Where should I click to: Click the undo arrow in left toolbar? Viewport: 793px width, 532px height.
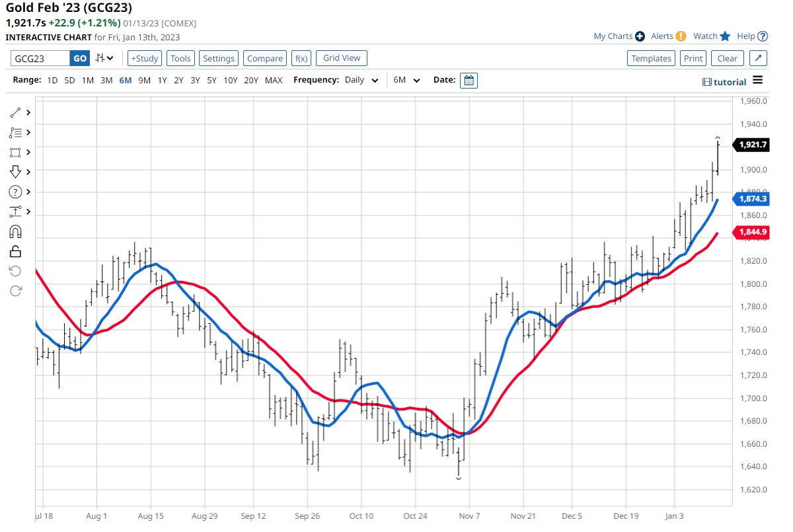16,271
